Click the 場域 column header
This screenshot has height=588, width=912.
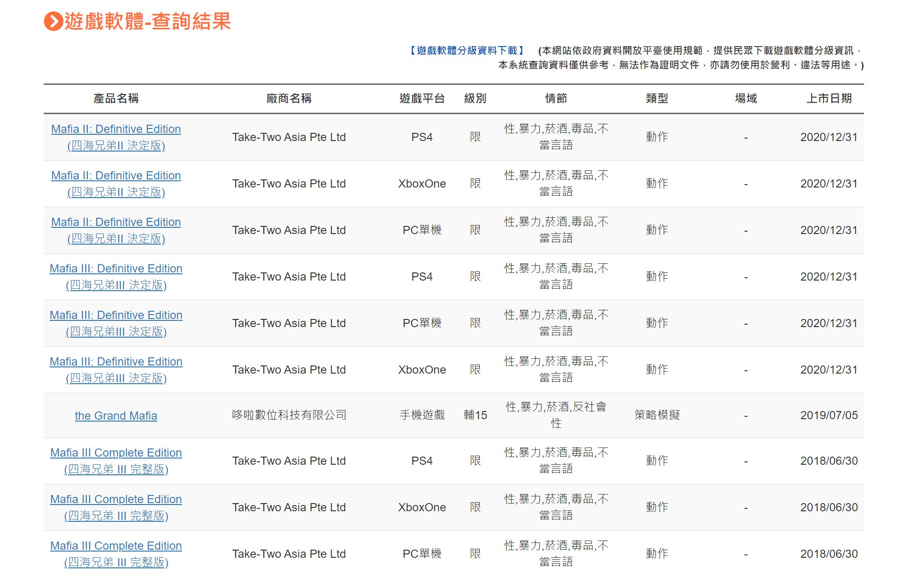click(x=746, y=98)
